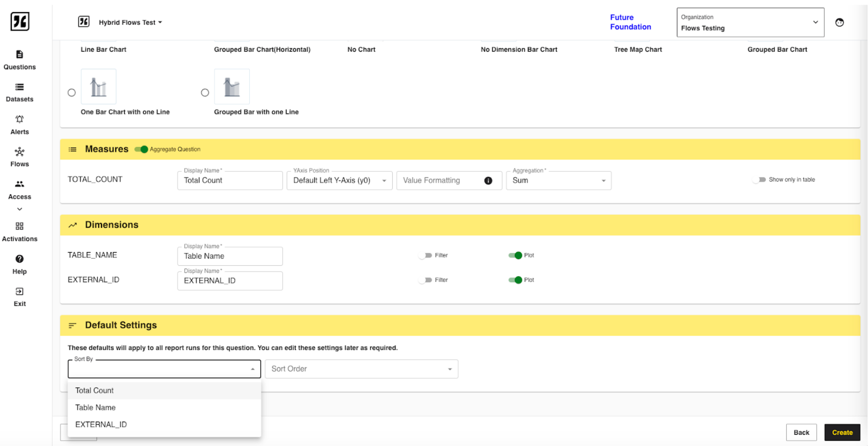The height and width of the screenshot is (446, 868).
Task: Open the Sort Order dropdown
Action: [x=362, y=369]
